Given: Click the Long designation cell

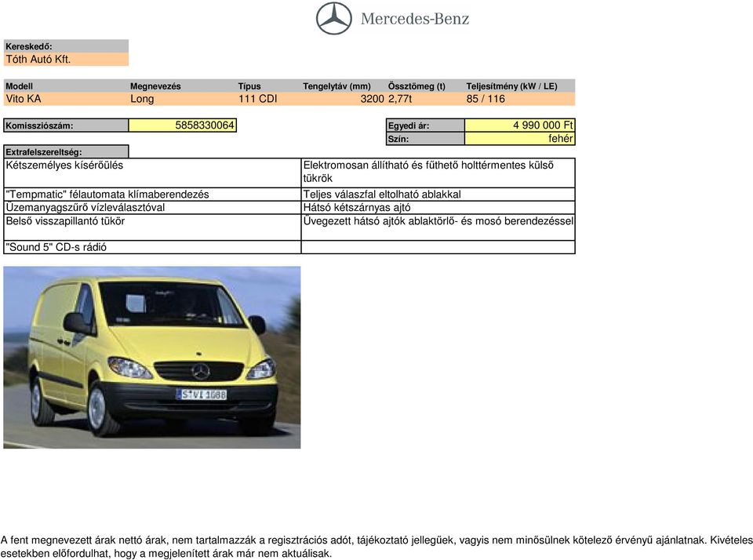Looking at the screenshot, I should (x=142, y=99).
